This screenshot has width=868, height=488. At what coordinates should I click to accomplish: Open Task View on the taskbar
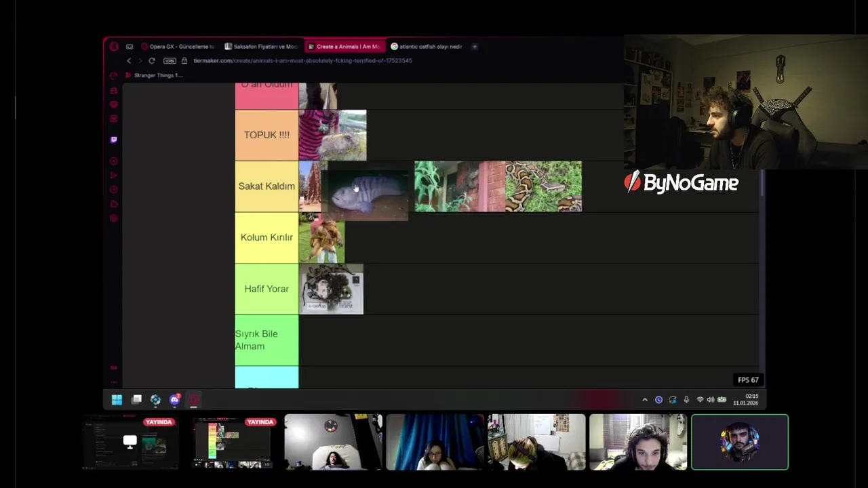click(x=136, y=400)
